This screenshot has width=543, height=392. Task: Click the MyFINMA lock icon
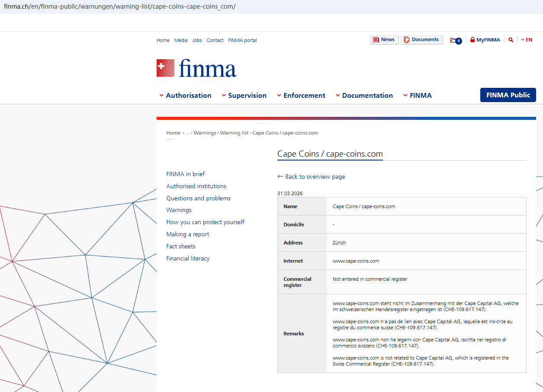472,40
